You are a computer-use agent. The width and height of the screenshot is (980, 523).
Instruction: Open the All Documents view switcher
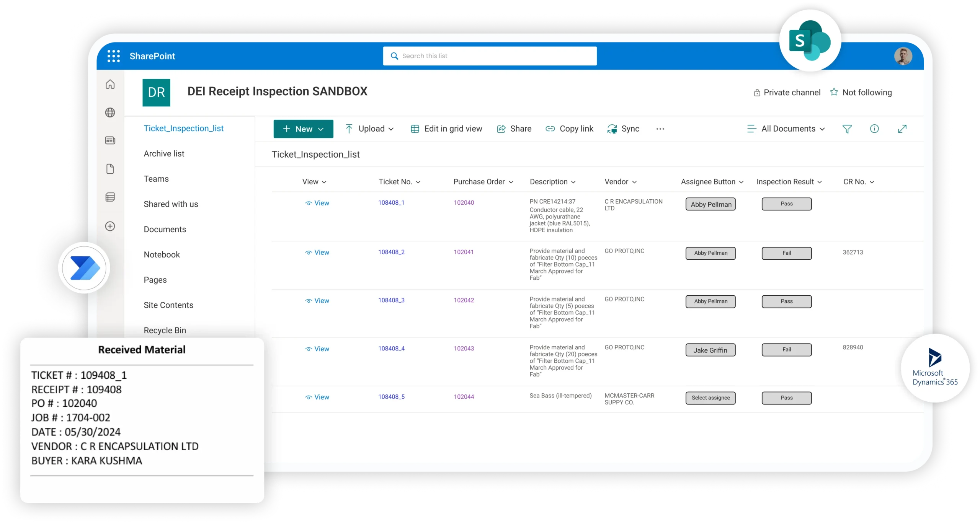click(x=786, y=129)
